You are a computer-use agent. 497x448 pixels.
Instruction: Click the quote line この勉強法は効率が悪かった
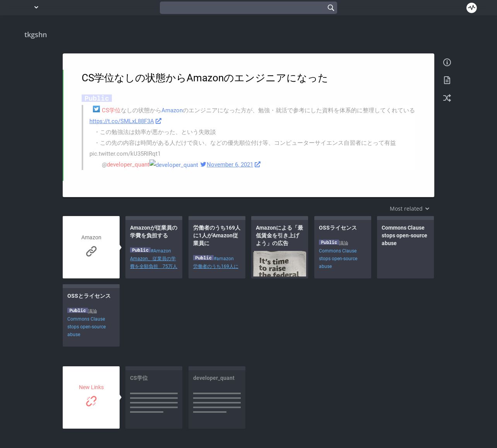155,132
